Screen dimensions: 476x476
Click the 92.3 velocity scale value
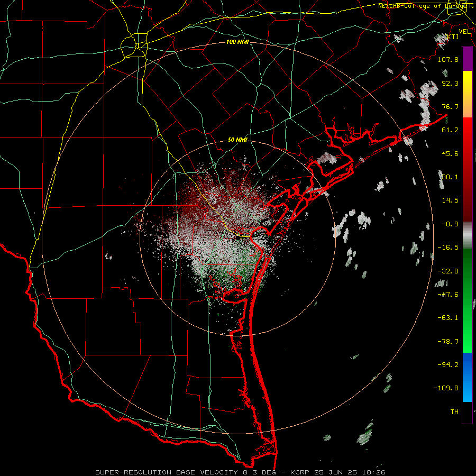[450, 83]
